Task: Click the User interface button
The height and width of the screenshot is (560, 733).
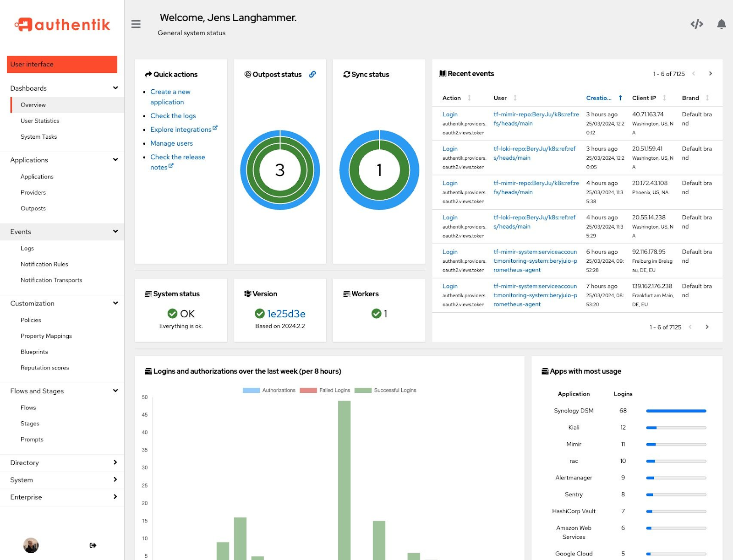Action: point(62,65)
